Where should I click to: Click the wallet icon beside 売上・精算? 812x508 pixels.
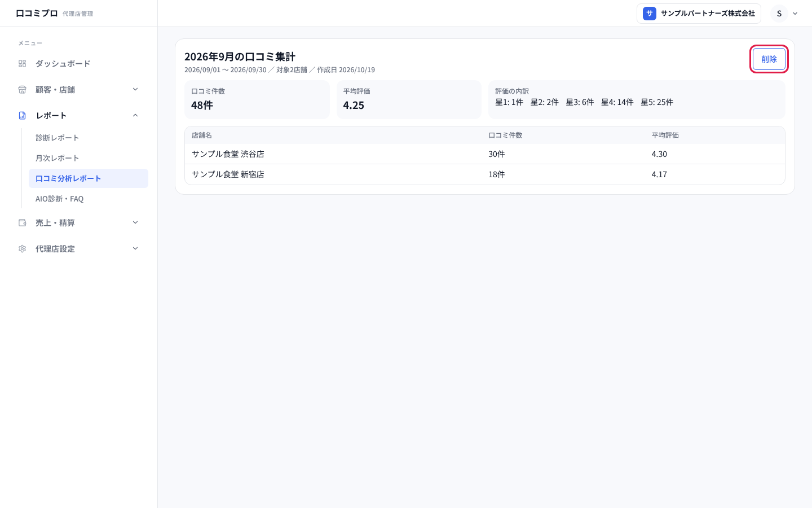[23, 223]
